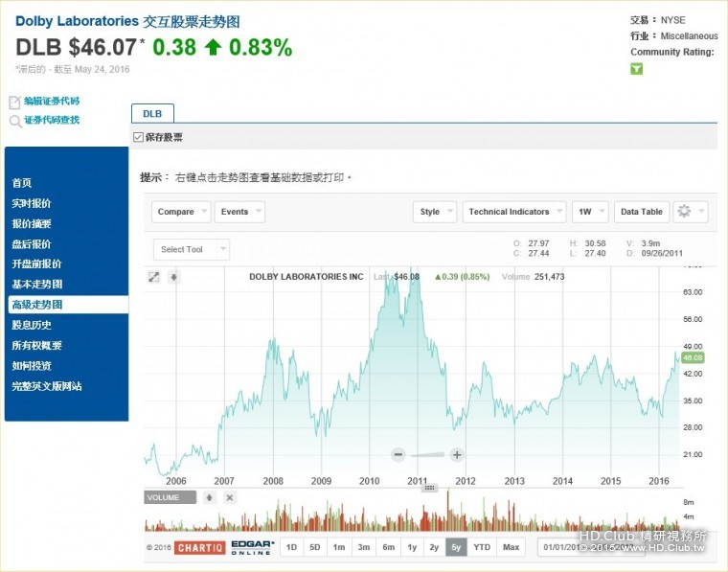Click the Data Table button
This screenshot has height=572, width=728.
641,212
